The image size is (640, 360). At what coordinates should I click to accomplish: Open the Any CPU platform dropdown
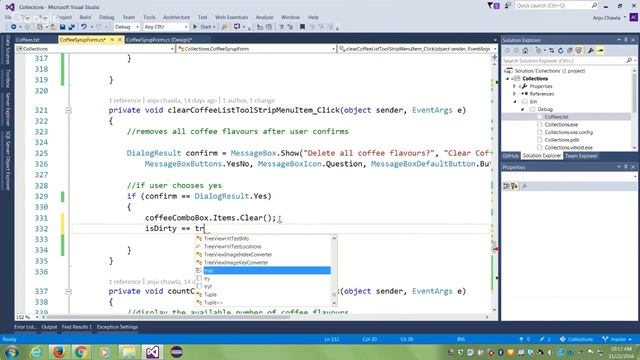click(166, 27)
